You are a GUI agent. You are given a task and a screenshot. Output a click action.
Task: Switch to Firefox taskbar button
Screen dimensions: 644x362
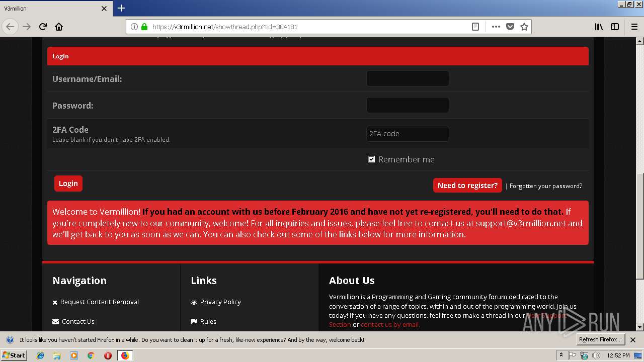[x=125, y=355]
